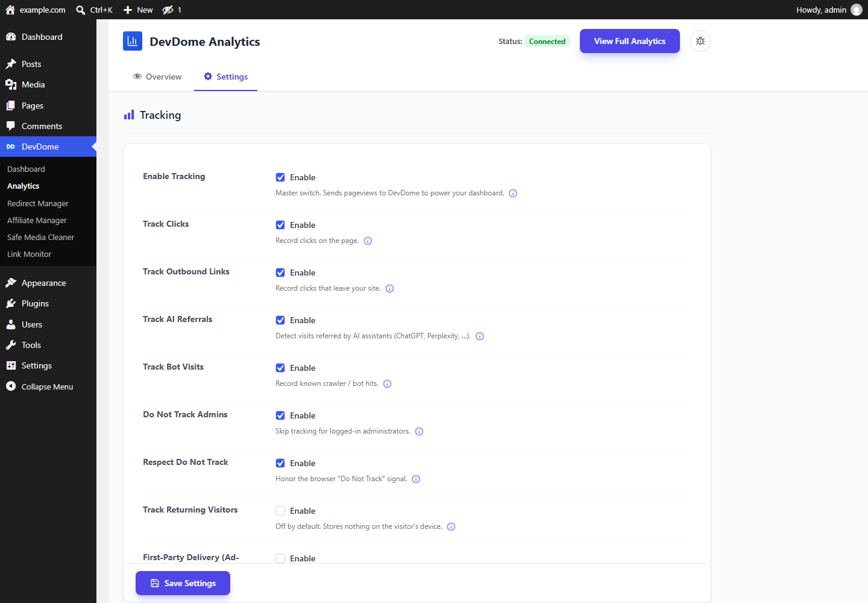Click the Save Settings button

point(183,583)
